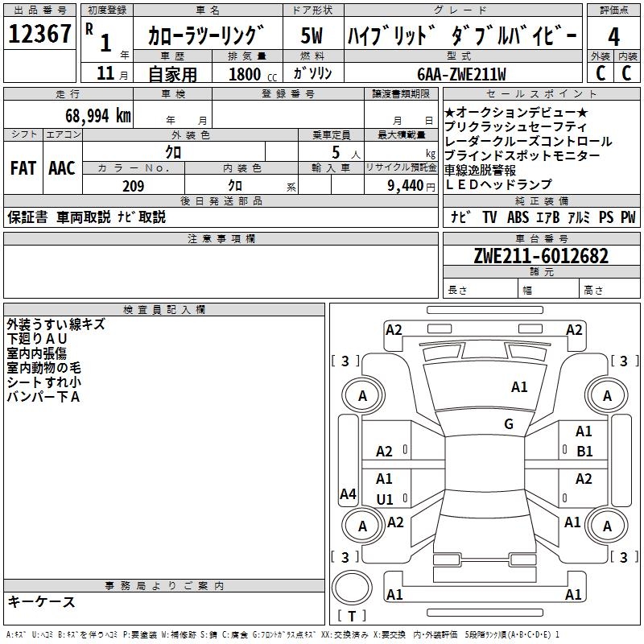Viewport: 644px width, 644px height.
Task: Click the C grade under 外装
Action: (601, 73)
